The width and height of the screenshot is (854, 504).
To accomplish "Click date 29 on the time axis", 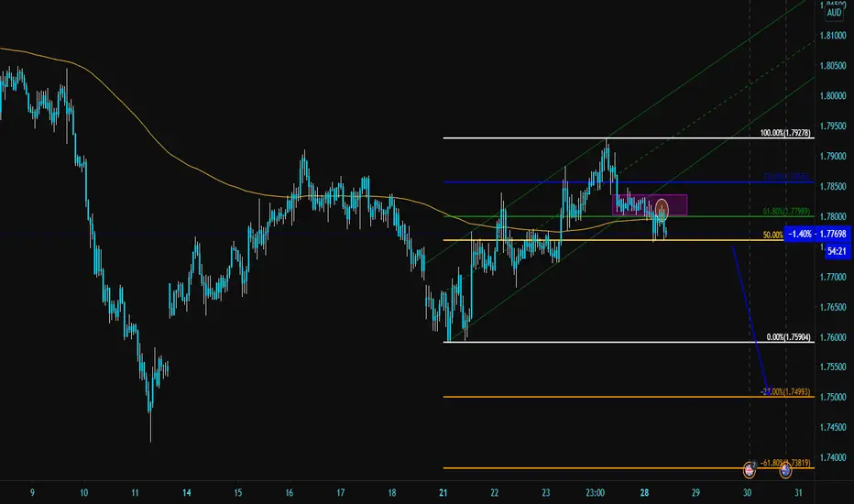I will click(695, 493).
